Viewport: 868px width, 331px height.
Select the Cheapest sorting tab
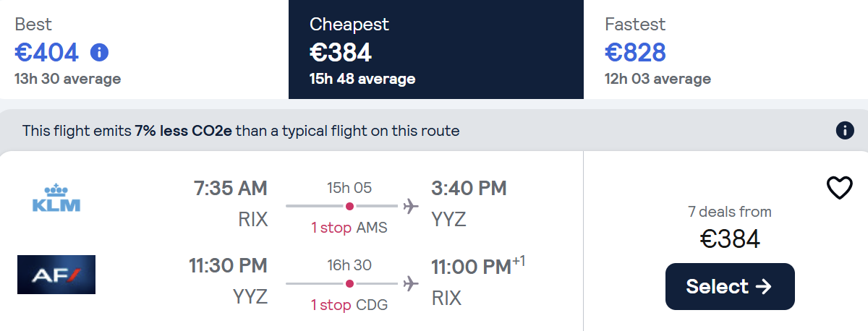tap(436, 49)
